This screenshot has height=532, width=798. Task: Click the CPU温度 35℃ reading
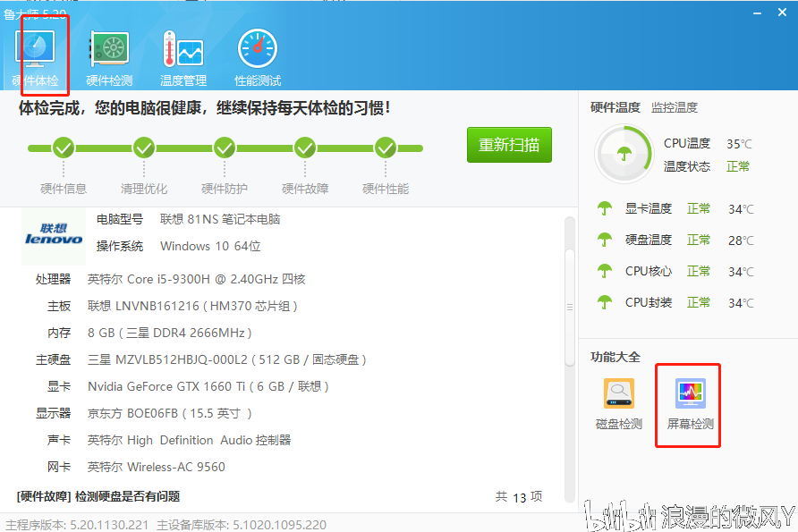[x=739, y=144]
